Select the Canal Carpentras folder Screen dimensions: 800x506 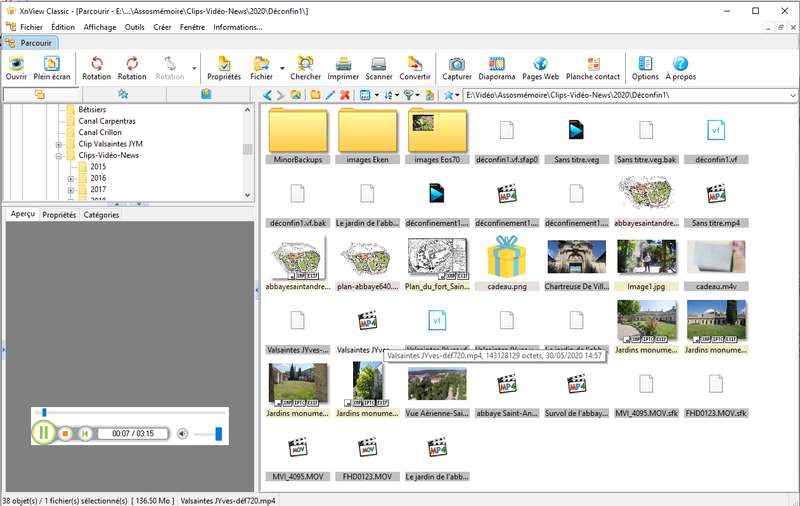107,121
